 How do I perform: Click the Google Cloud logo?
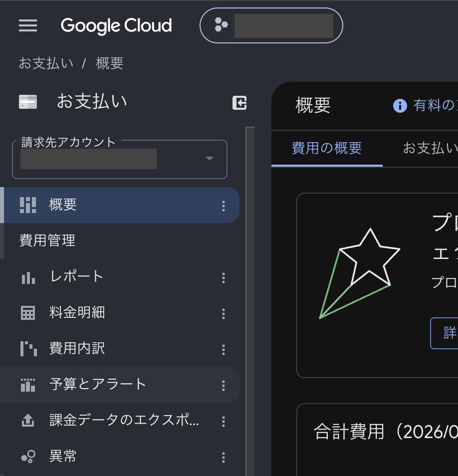[116, 25]
